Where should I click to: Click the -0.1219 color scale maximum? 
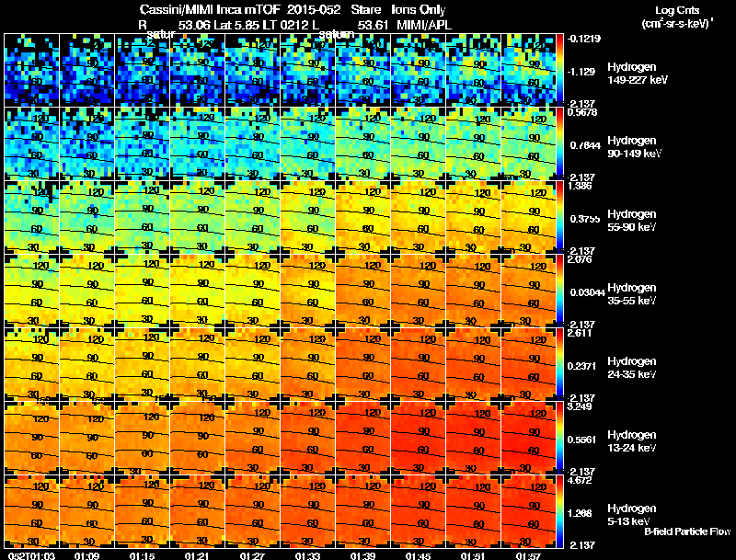(x=584, y=39)
